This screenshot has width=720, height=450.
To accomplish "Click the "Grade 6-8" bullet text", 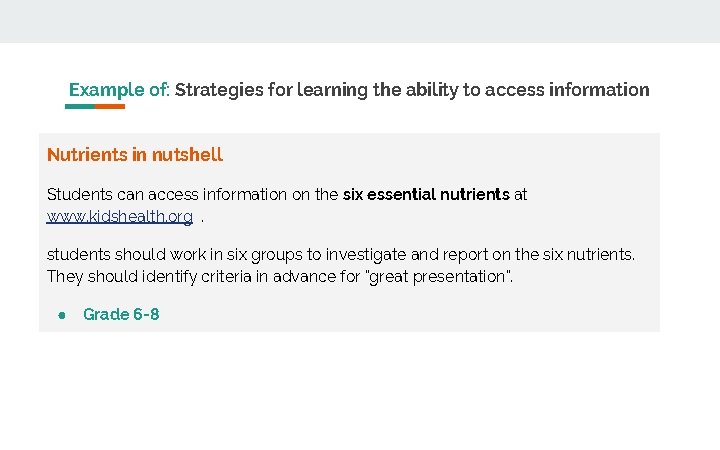I will 121,314.
